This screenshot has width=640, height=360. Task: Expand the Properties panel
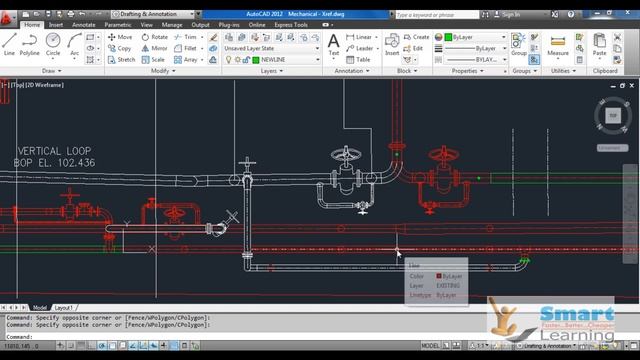pyautogui.click(x=467, y=71)
